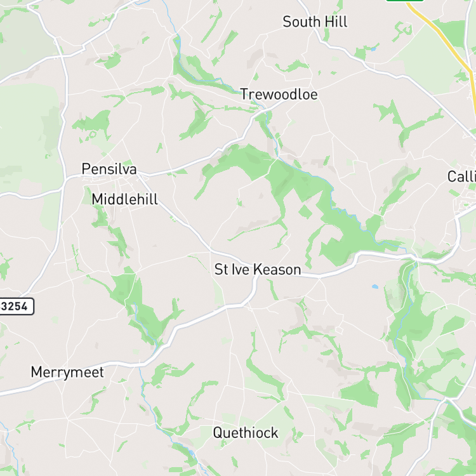Click the street cluster below the Calli label

click(x=466, y=201)
